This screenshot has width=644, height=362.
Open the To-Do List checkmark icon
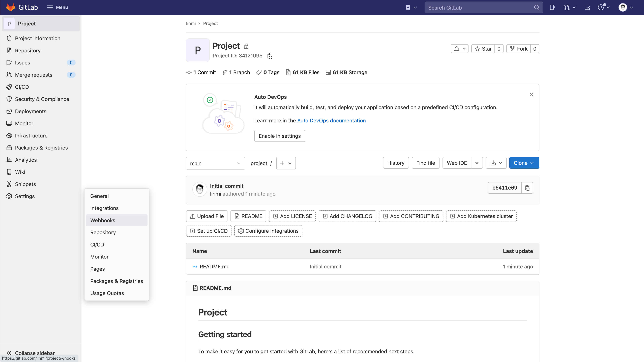coord(587,8)
